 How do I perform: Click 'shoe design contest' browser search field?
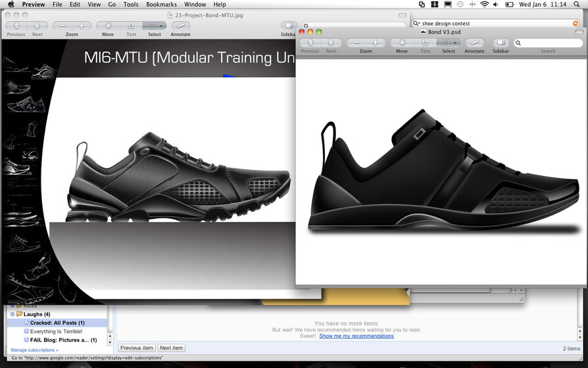pos(495,23)
